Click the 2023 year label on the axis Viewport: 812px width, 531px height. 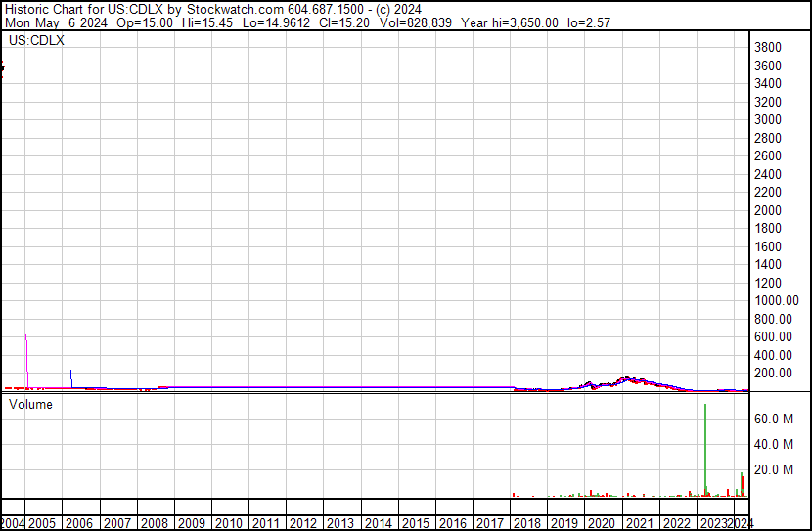[x=714, y=523]
